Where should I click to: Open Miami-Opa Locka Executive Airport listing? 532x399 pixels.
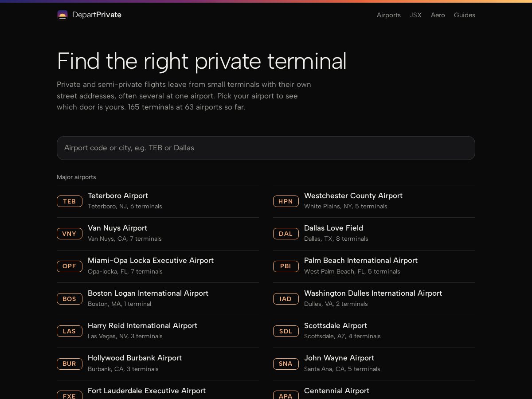pyautogui.click(x=158, y=266)
